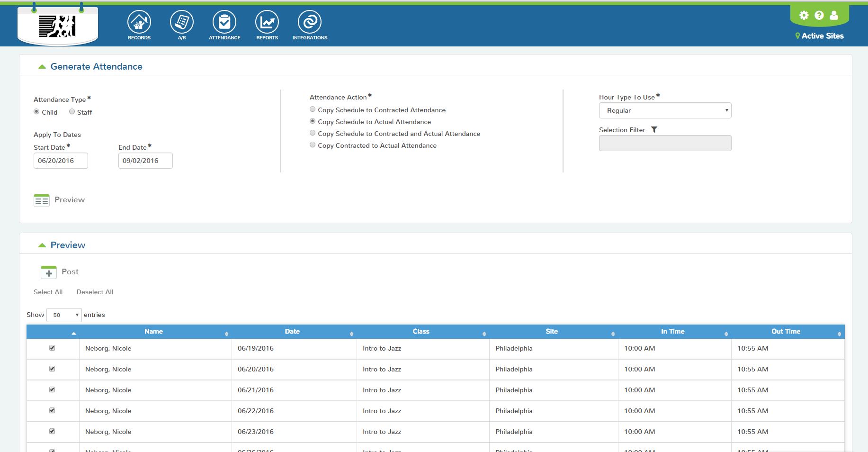Click the Selection Filter input box
This screenshot has width=868, height=452.
pyautogui.click(x=665, y=143)
